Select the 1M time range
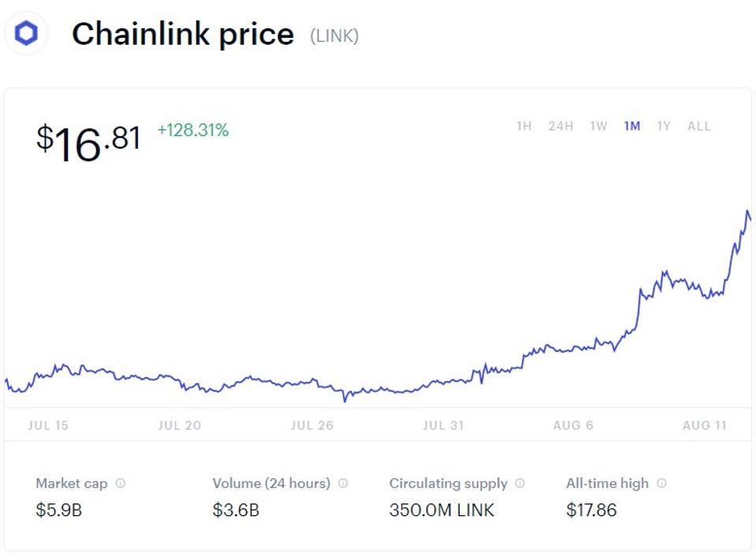The image size is (756, 557). 631,126
